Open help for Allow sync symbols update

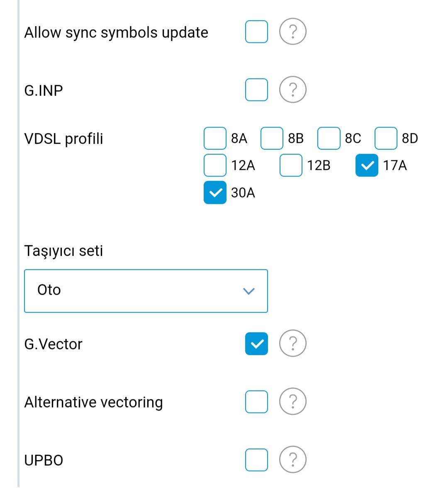coord(293,32)
